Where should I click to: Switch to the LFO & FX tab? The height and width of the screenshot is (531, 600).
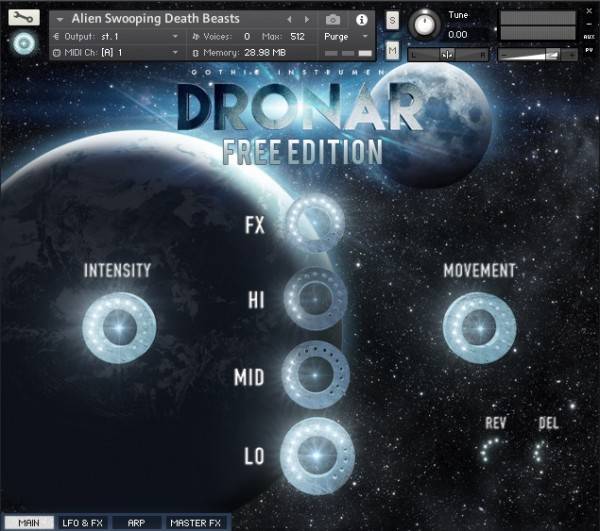83,522
